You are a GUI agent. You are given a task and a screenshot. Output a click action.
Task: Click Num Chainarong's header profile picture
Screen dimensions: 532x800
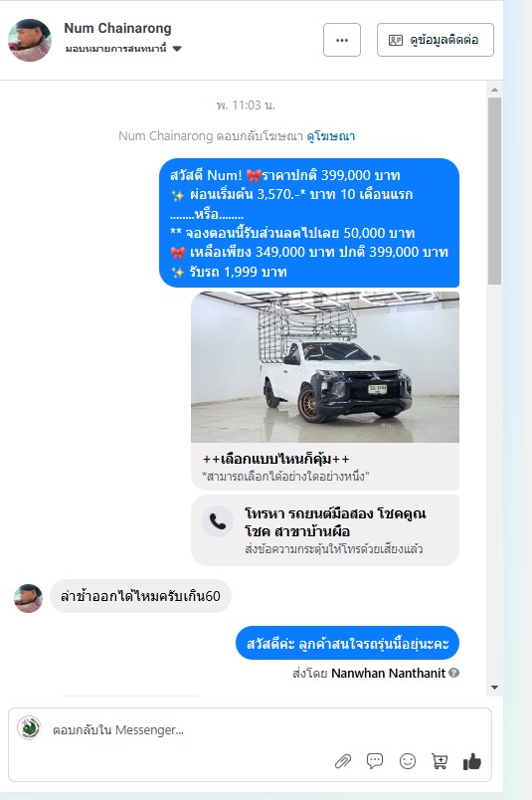pyautogui.click(x=30, y=40)
